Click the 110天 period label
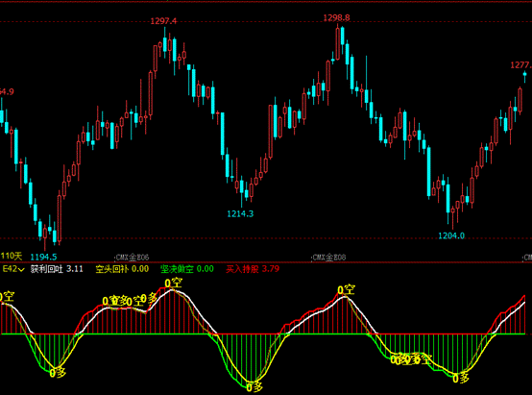This screenshot has width=532, height=395. point(12,256)
